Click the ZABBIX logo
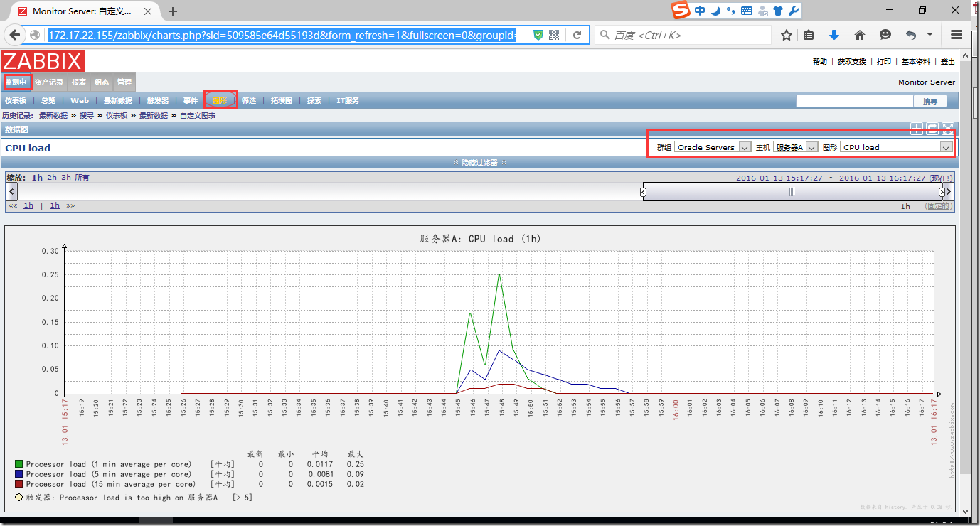 coord(42,61)
